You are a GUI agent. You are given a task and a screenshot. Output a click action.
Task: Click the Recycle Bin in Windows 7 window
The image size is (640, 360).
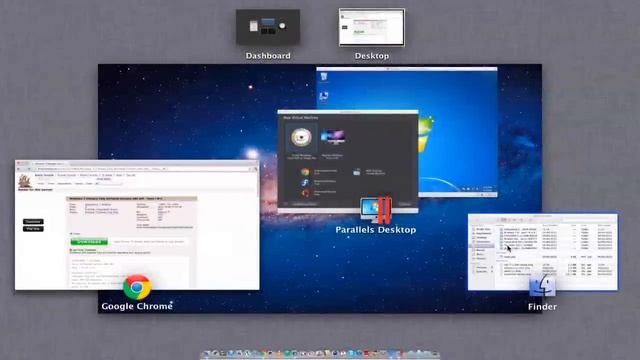point(324,76)
